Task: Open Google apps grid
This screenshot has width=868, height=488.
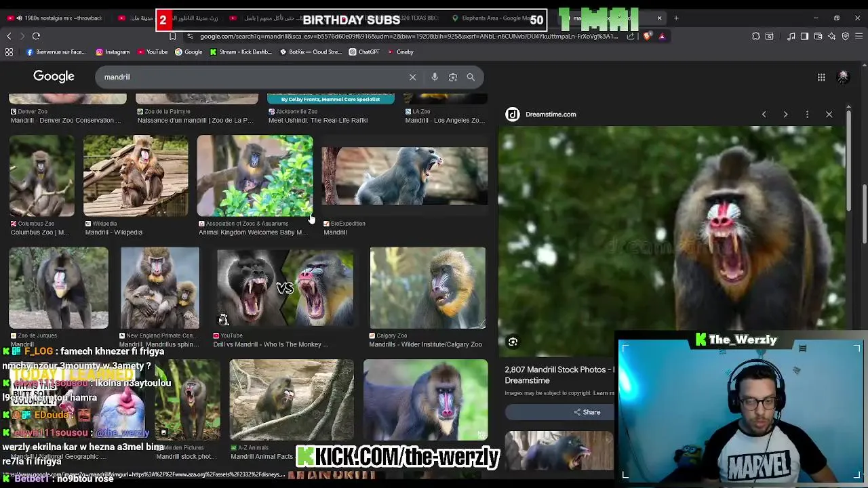Action: pyautogui.click(x=821, y=77)
